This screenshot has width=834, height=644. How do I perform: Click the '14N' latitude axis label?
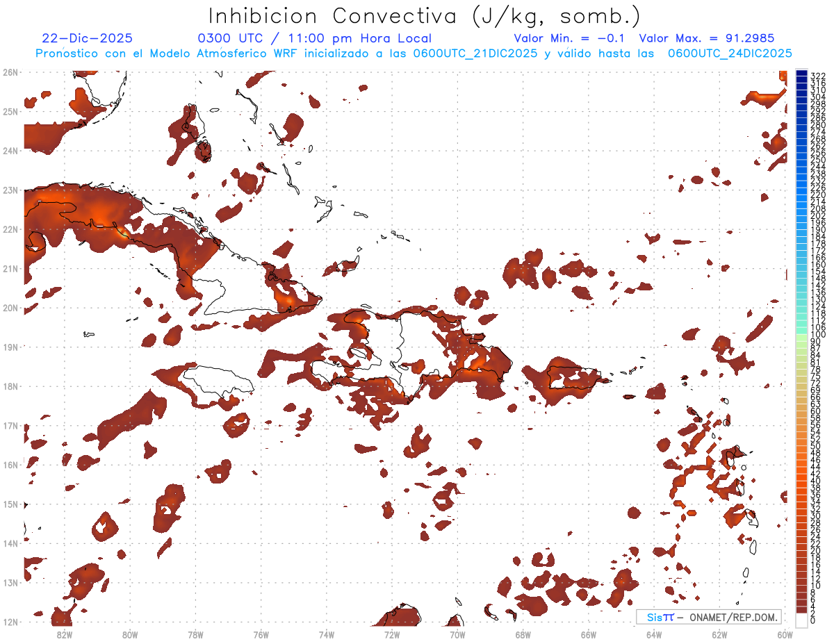[x=10, y=543]
